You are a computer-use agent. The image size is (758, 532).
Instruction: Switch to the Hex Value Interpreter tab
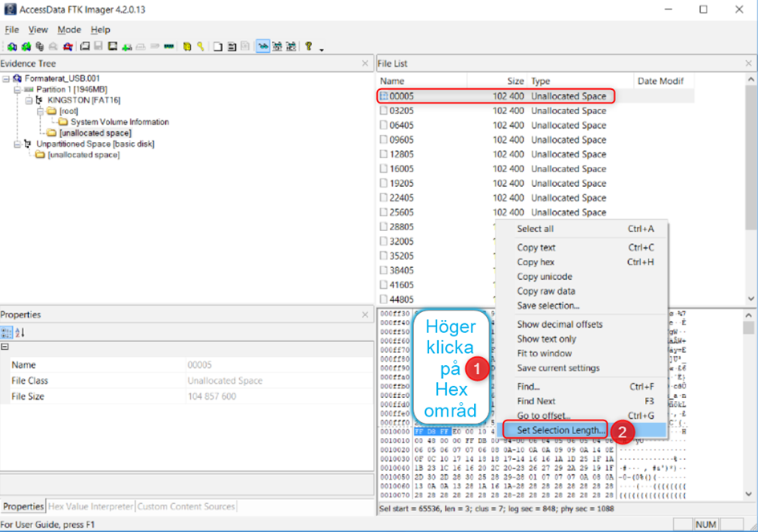point(91,506)
